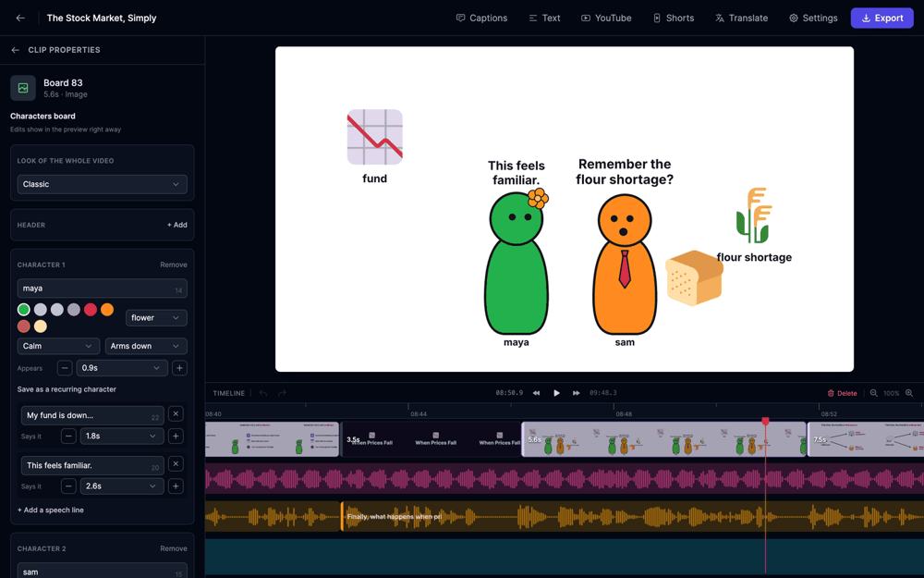This screenshot has height=578, width=924.
Task: Edit the 'My fund is down...' speech line
Action: tap(92, 415)
